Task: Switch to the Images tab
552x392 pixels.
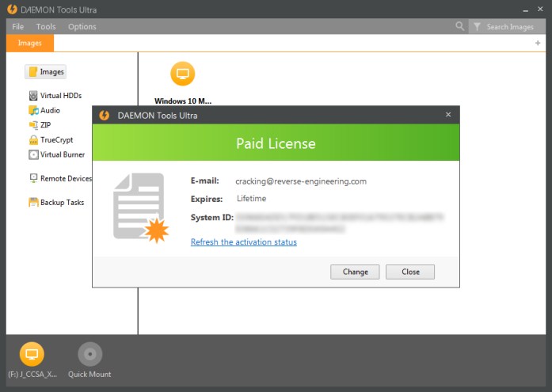Action: pyautogui.click(x=30, y=43)
